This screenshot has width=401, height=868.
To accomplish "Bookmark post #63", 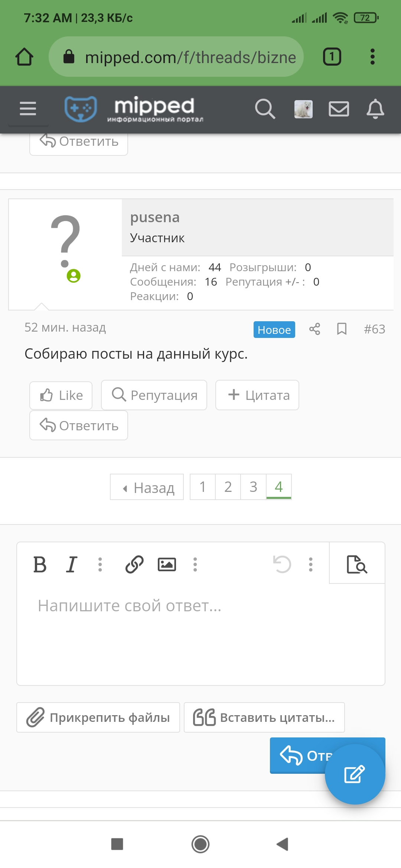I will tap(342, 329).
